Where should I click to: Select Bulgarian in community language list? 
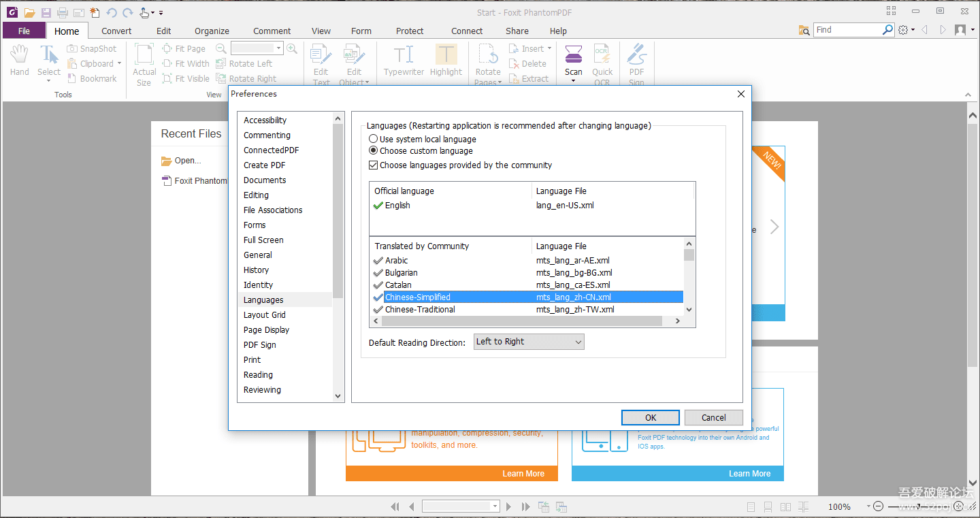click(x=527, y=272)
